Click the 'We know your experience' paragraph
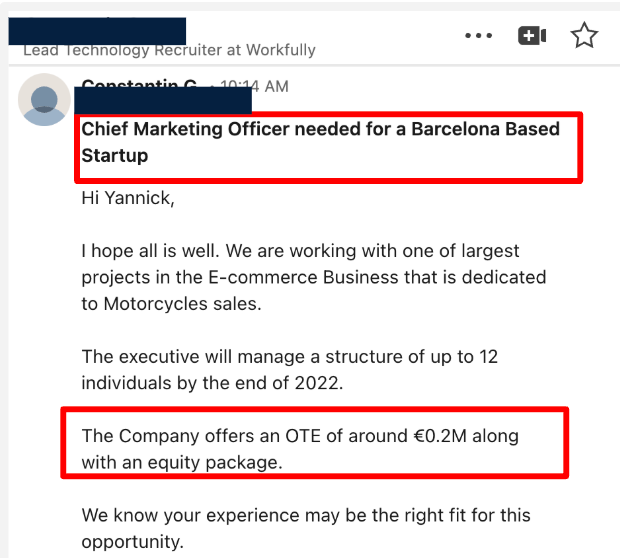Screen dimensions: 620x558 point(306,528)
